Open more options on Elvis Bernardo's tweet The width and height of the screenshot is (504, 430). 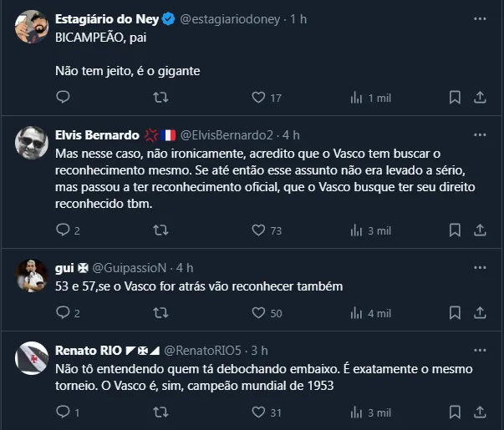tap(480, 135)
